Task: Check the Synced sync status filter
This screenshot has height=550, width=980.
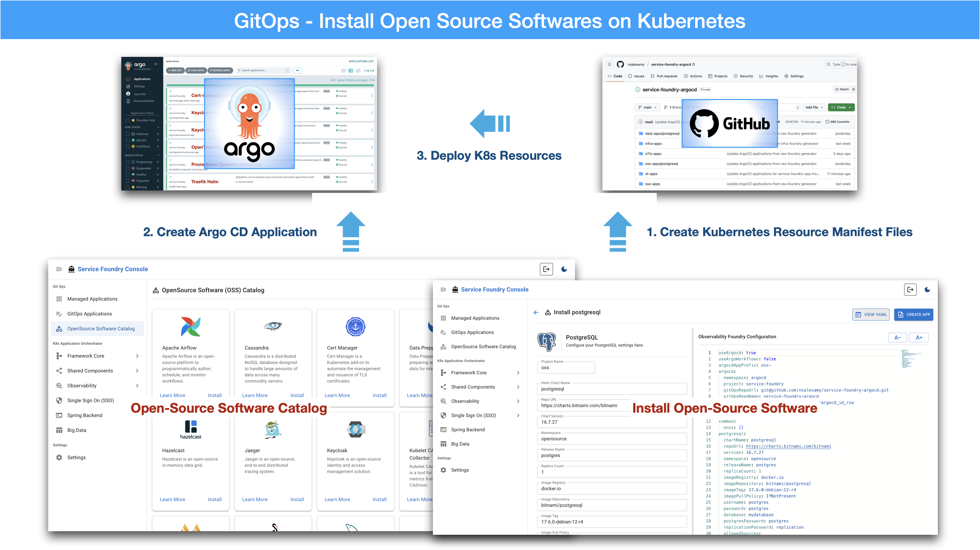Action: coord(127,140)
